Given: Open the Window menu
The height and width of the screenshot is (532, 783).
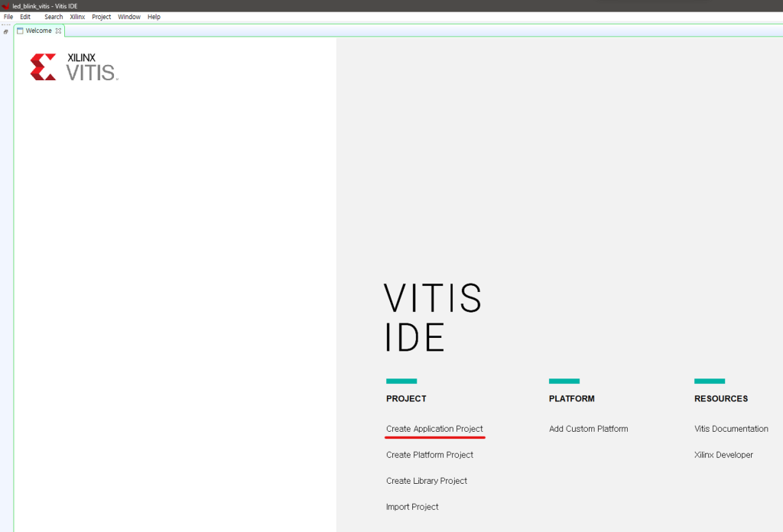Looking at the screenshot, I should coord(128,17).
